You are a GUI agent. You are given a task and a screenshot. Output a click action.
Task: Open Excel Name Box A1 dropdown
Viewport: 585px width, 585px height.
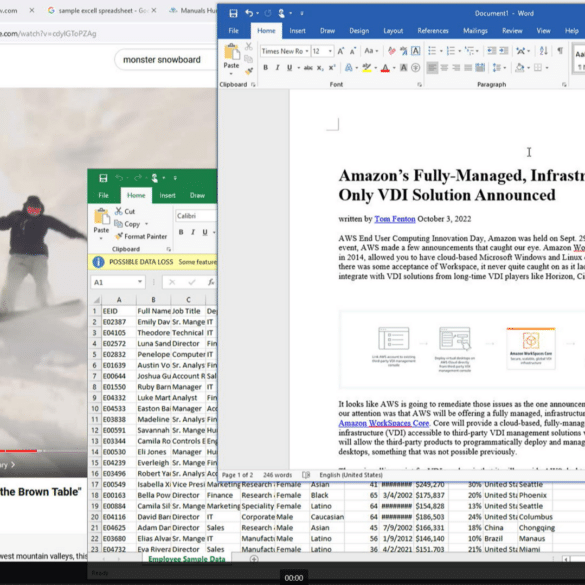pos(140,282)
